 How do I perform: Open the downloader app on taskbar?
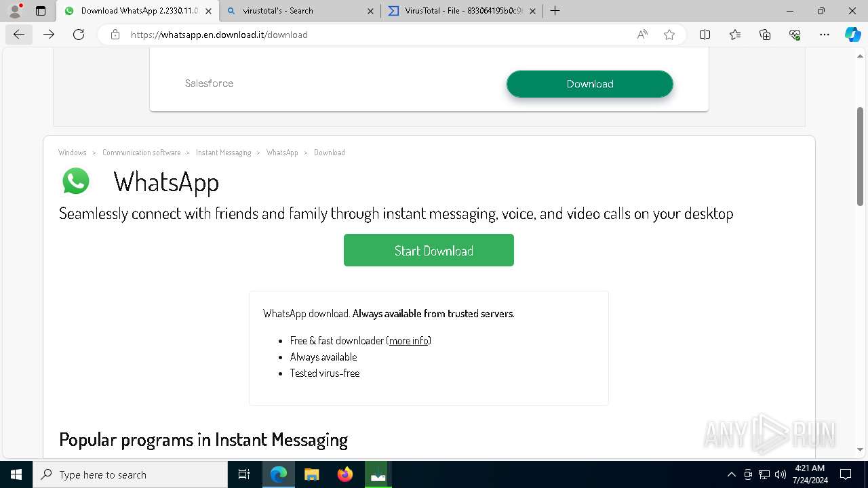coord(378,474)
